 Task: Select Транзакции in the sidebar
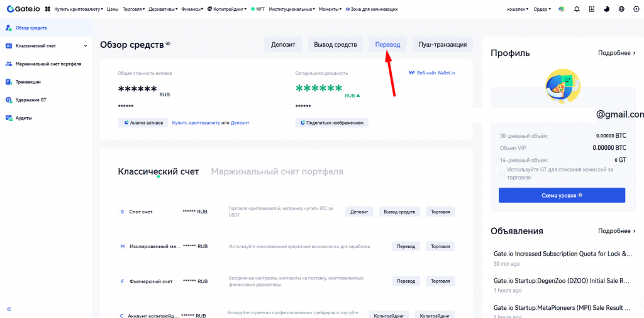(x=28, y=82)
